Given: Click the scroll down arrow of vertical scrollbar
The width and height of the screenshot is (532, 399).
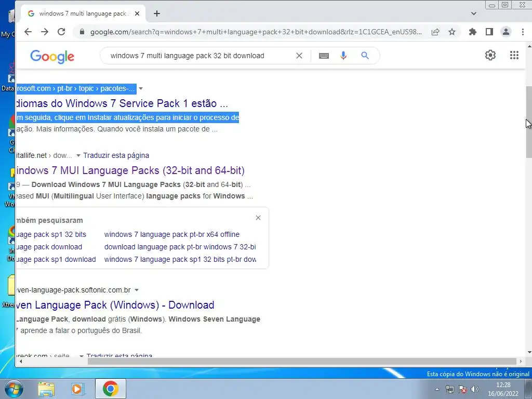Looking at the screenshot, I should 528,353.
